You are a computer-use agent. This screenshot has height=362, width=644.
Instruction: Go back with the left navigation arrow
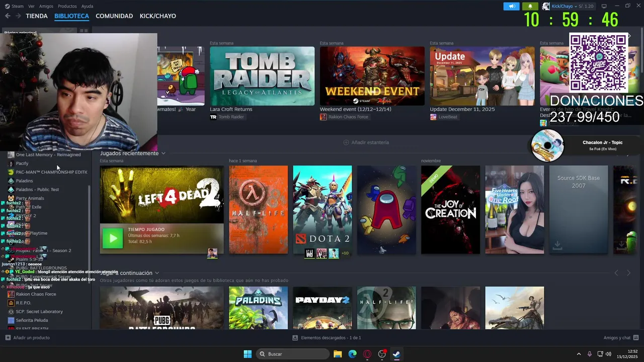[8, 16]
